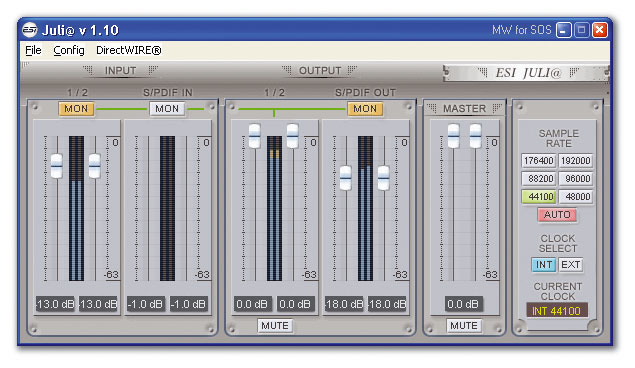This screenshot has width=635, height=368.
Task: Mute the master section
Action: tap(464, 325)
